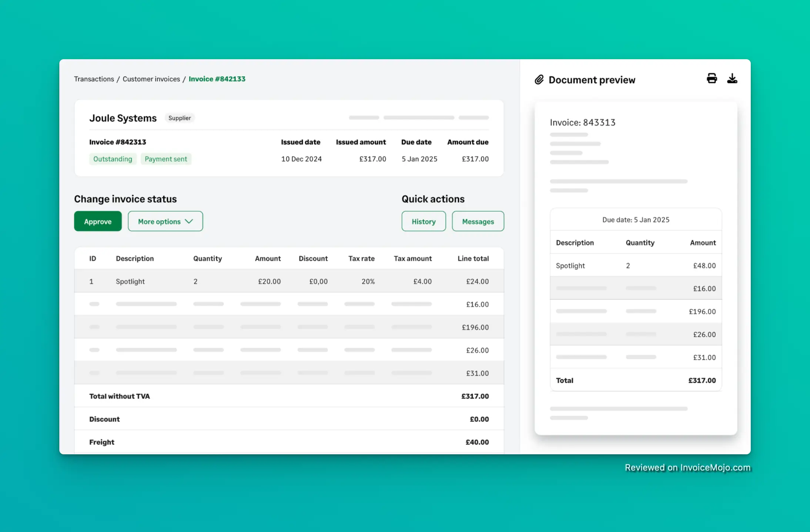810x532 pixels.
Task: Click the Total £317.00 row in the preview
Action: 636,380
